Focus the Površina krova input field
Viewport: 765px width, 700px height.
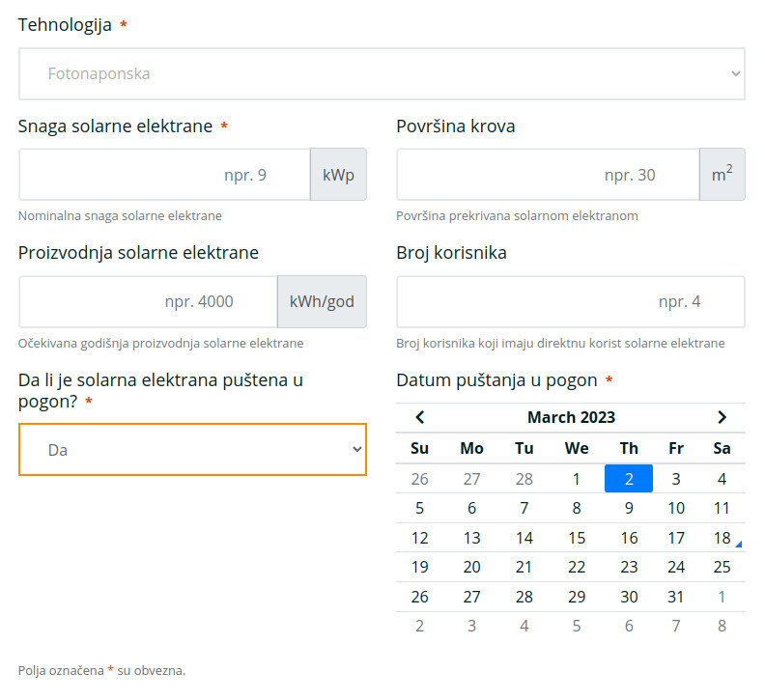pos(547,175)
